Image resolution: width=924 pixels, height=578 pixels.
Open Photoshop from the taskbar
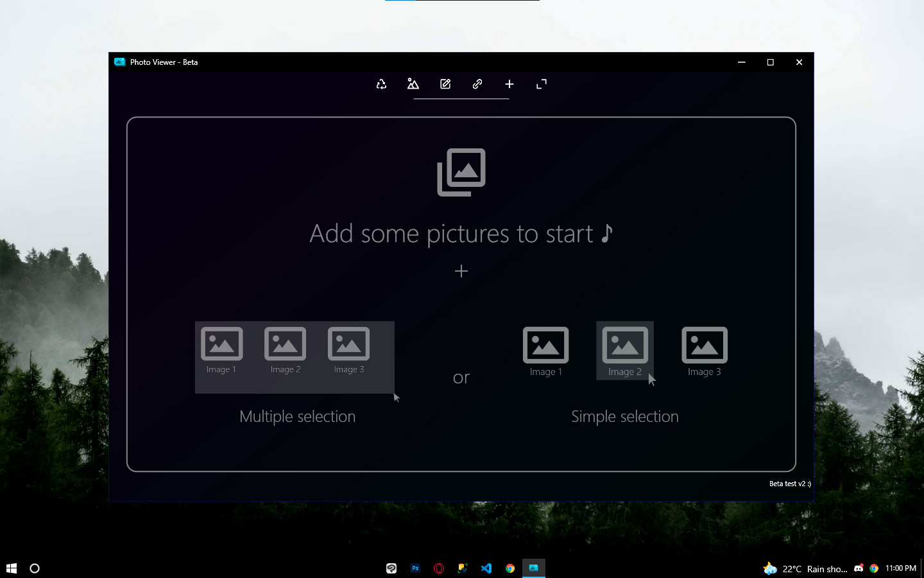pos(415,568)
